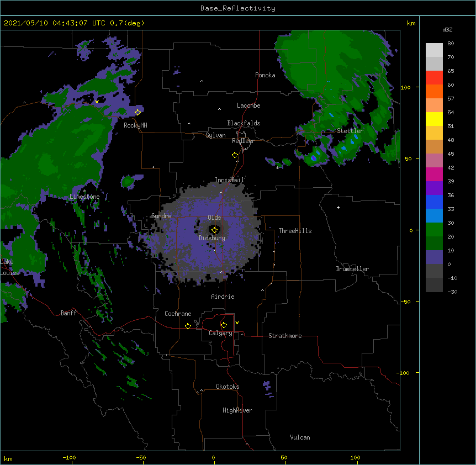Click the RockyMH label
The image size is (476, 465).
pyautogui.click(x=135, y=125)
